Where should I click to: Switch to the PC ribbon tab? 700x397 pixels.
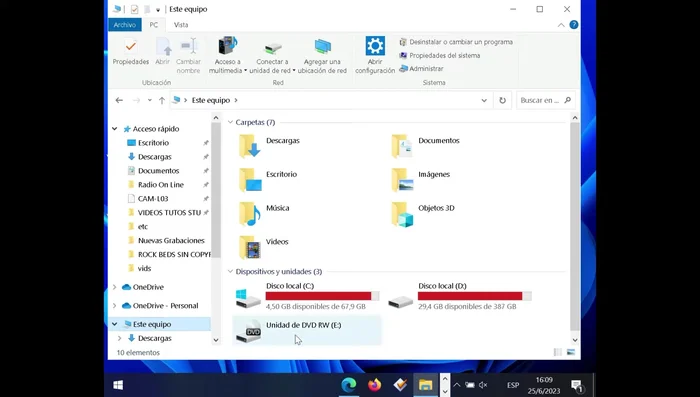pyautogui.click(x=154, y=25)
